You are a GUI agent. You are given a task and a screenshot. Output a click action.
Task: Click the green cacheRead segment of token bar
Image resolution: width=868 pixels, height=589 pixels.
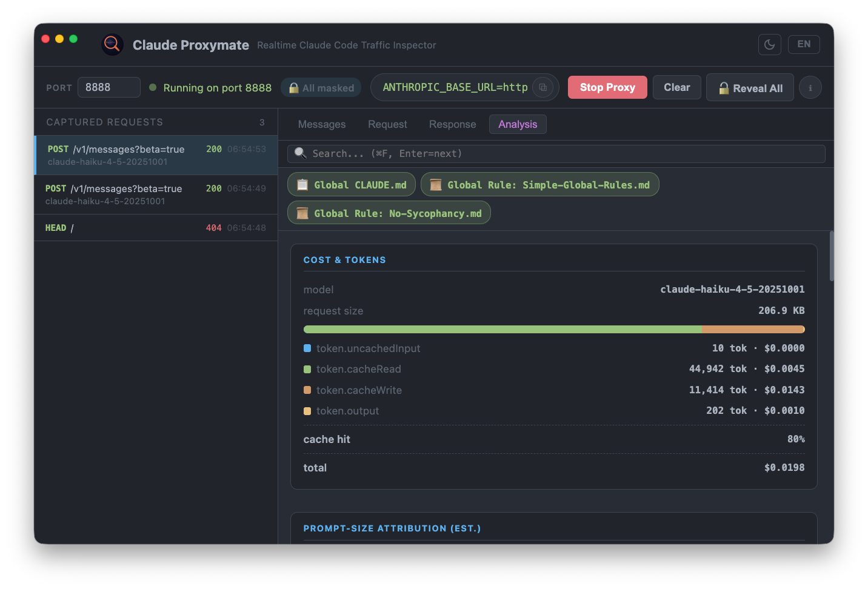tap(502, 330)
